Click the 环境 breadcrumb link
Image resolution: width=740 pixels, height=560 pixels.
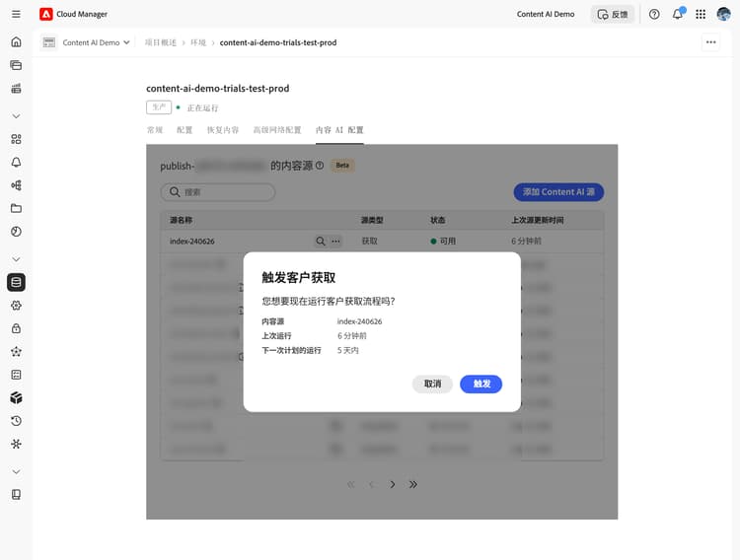[x=198, y=42]
